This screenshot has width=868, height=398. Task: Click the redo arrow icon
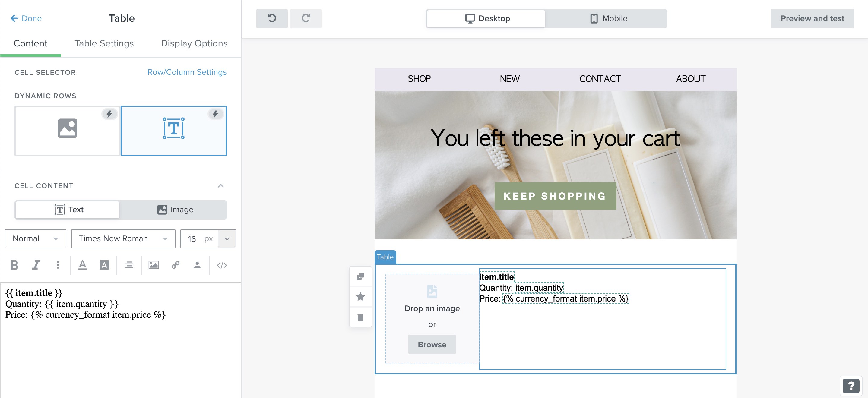pyautogui.click(x=306, y=18)
